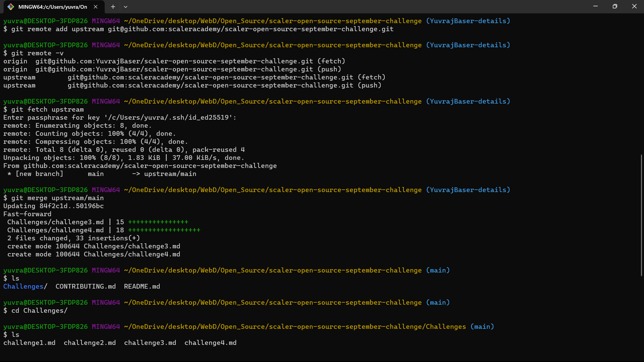Select the passphrase prompt text
The width and height of the screenshot is (644, 362).
click(119, 117)
